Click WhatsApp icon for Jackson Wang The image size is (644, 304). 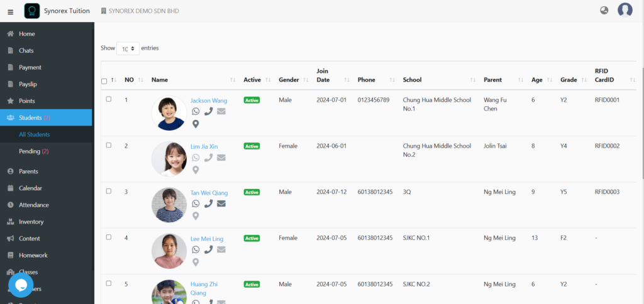pyautogui.click(x=196, y=111)
